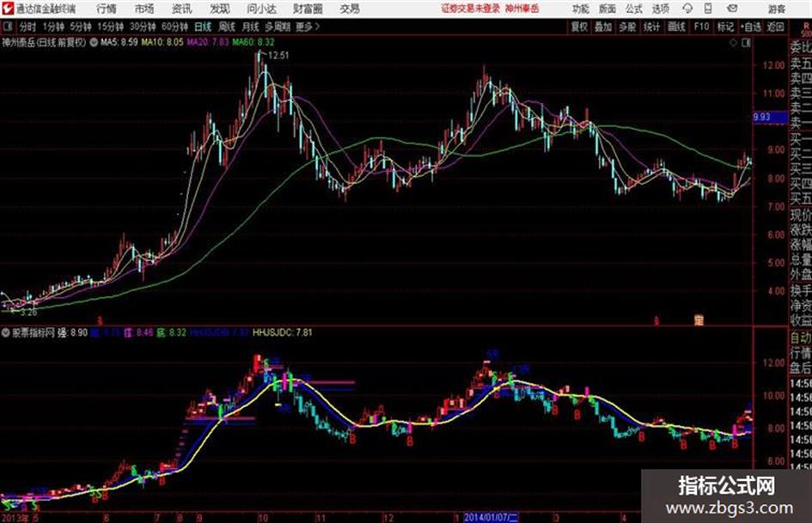This screenshot has height=523, width=812.
Task: Switch to the 30分钟 period tab
Action: click(143, 27)
